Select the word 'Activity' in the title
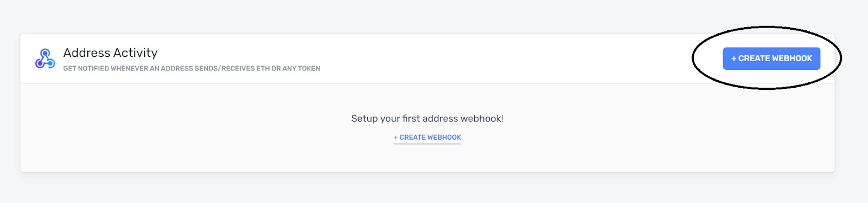This screenshot has height=203, width=868. (135, 53)
